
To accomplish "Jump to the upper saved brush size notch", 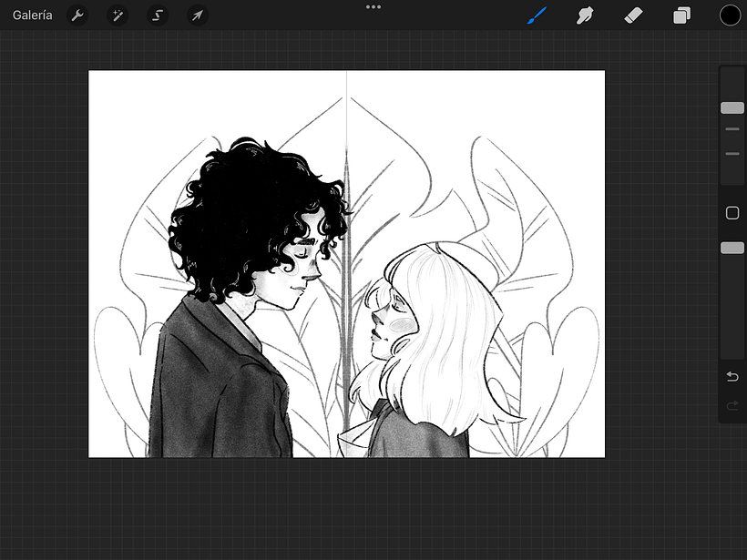I will pyautogui.click(x=732, y=129).
